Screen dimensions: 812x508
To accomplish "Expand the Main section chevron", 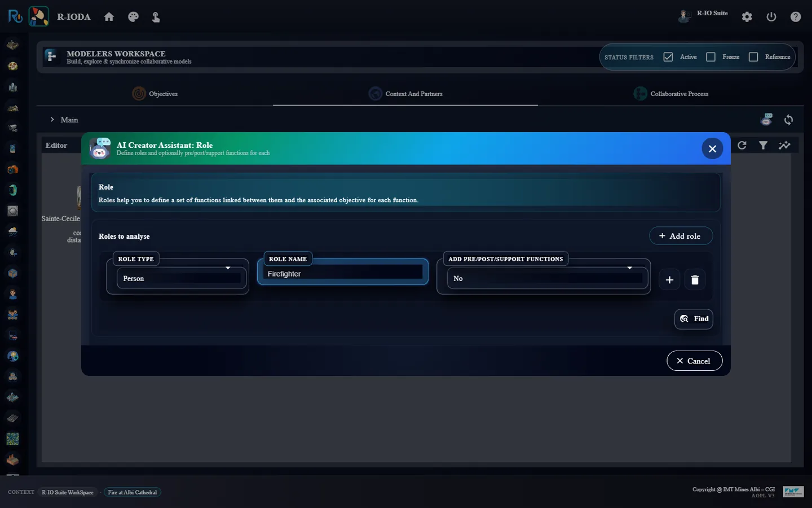I will [52, 120].
